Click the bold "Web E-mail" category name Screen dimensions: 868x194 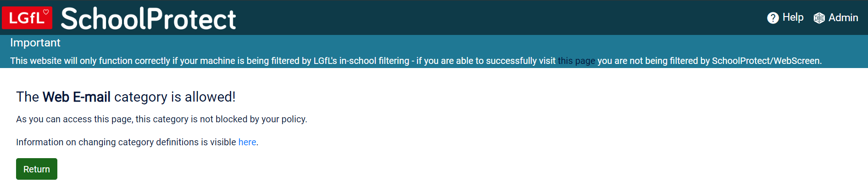point(77,97)
